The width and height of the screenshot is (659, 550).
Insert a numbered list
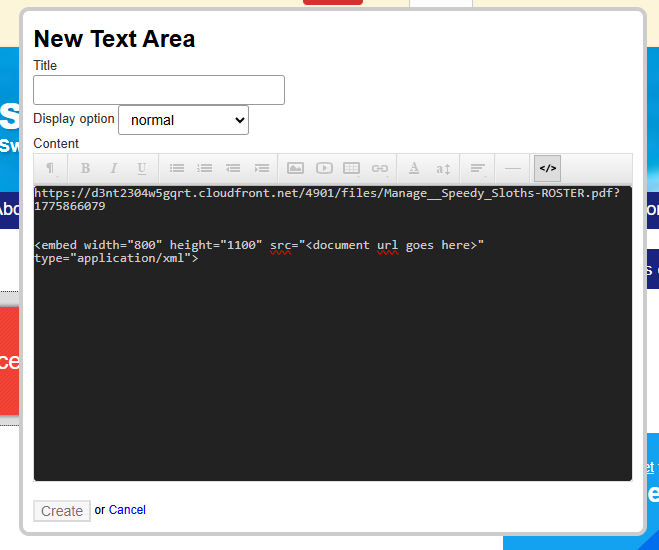coord(205,168)
